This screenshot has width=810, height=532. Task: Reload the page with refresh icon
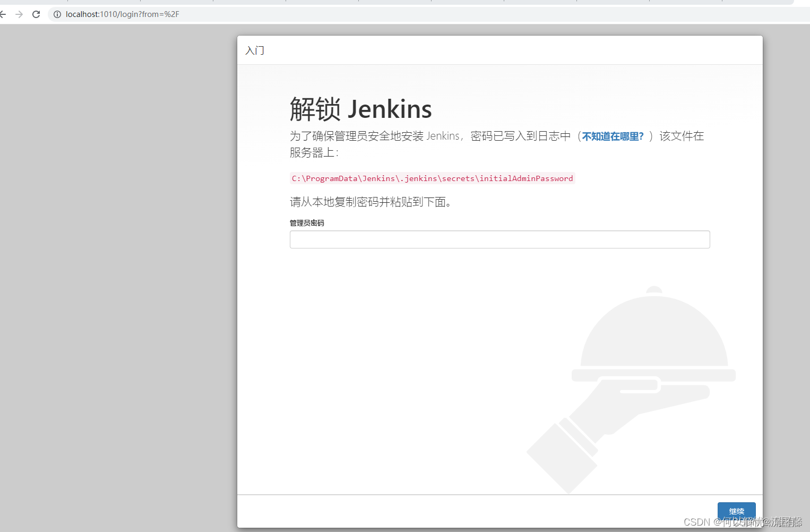[x=36, y=14]
